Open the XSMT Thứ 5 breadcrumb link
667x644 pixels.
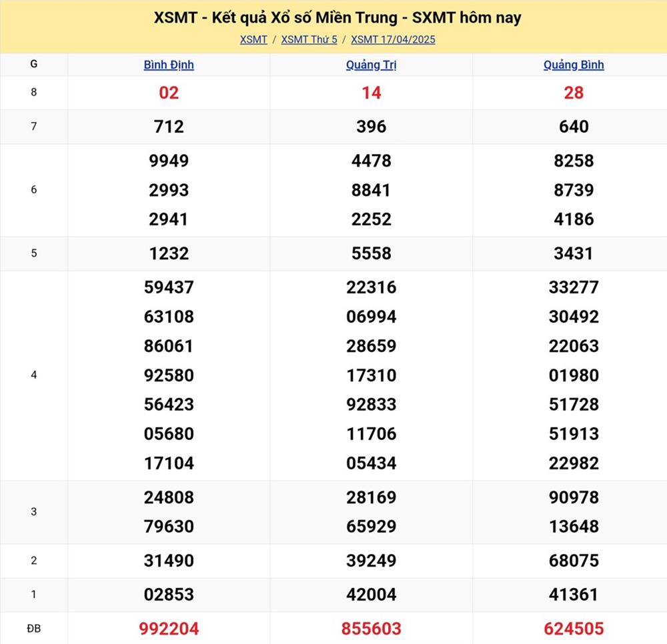[x=309, y=39]
